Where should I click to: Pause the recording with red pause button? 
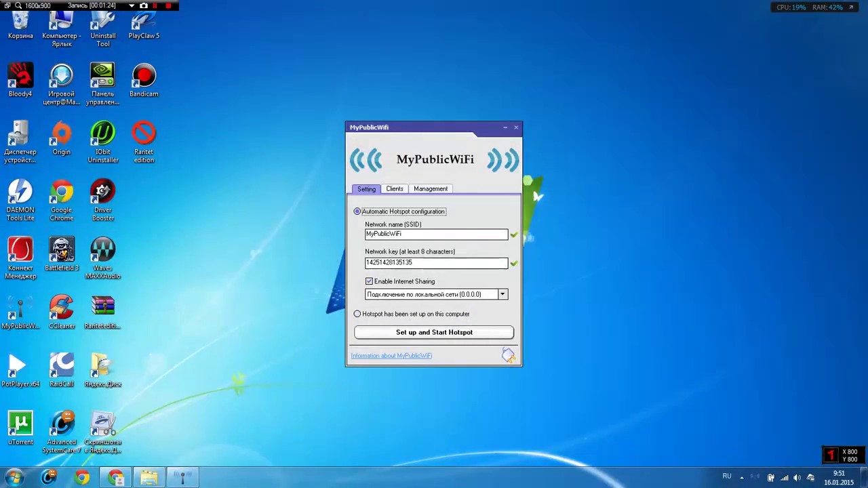coord(155,5)
